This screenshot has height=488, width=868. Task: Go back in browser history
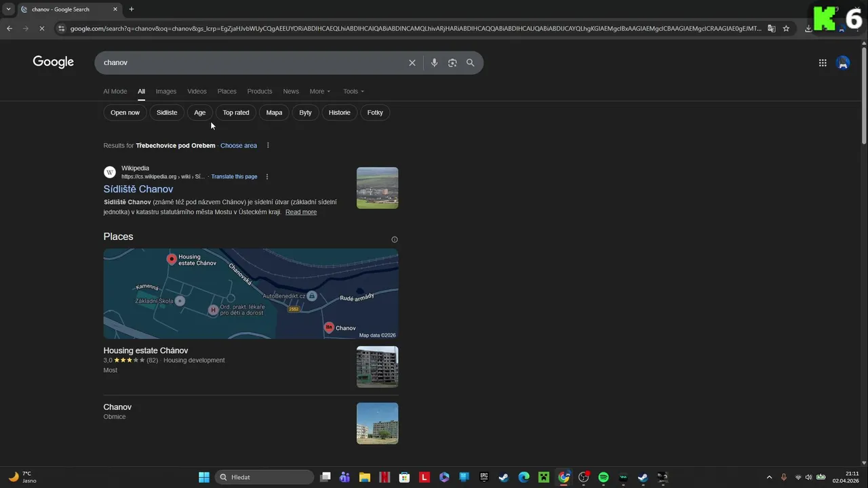tap(9, 28)
